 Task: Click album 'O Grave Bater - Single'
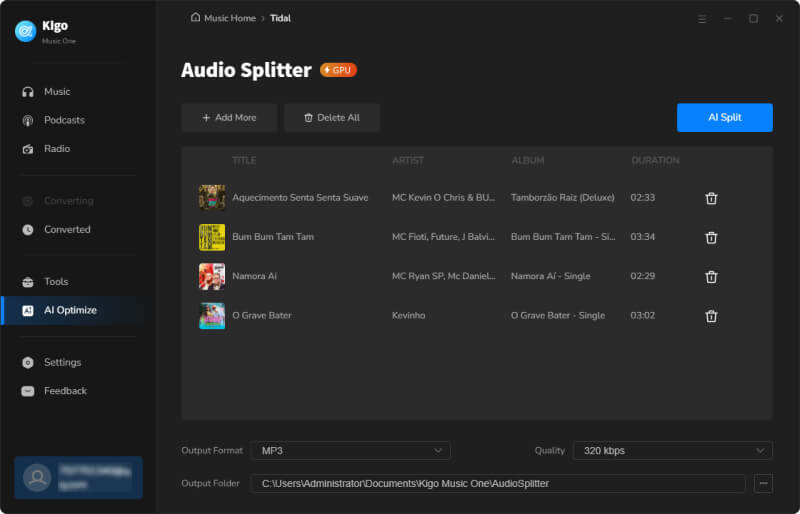(558, 315)
